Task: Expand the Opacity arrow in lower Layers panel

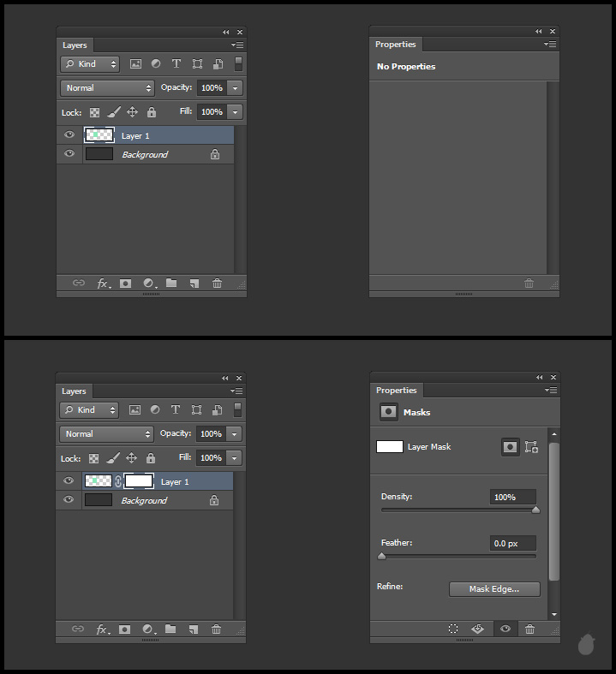Action: [235, 434]
